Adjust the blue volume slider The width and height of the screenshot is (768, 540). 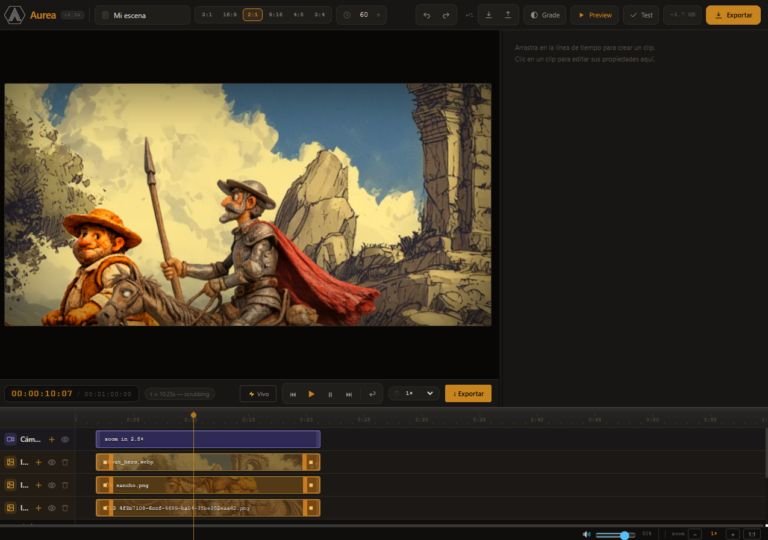coord(615,535)
